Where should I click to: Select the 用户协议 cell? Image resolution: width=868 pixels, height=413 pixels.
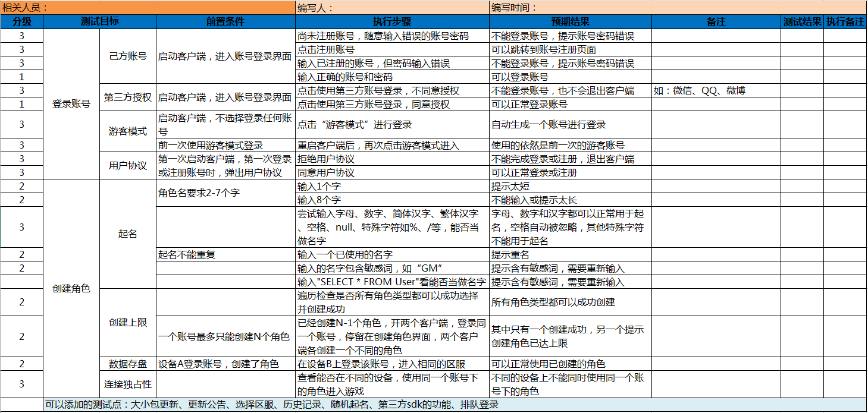[x=127, y=166]
